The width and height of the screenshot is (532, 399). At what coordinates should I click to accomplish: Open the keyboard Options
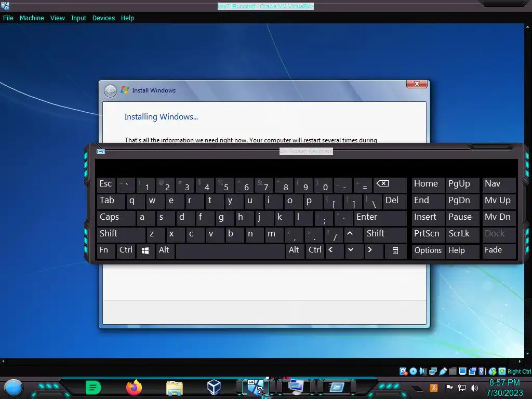pos(428,251)
